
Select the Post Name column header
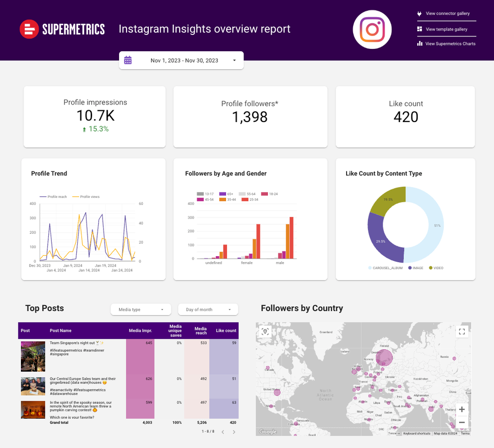[x=60, y=330]
